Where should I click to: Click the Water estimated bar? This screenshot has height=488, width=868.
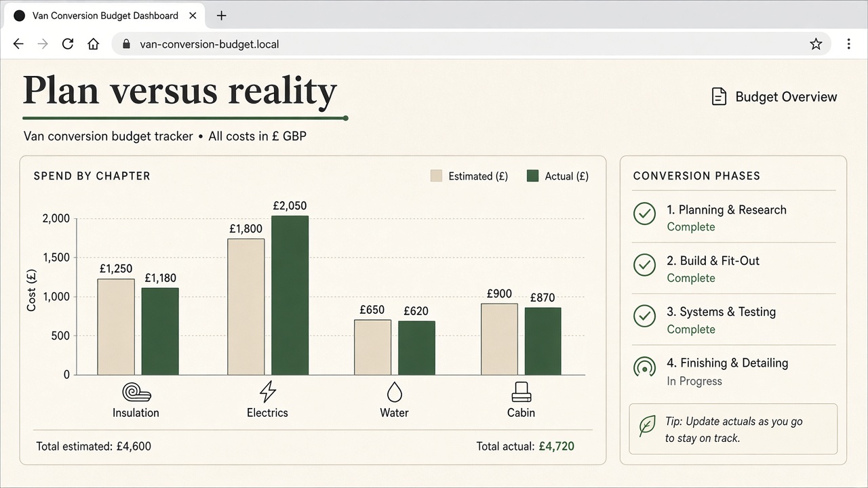pyautogui.click(x=372, y=347)
